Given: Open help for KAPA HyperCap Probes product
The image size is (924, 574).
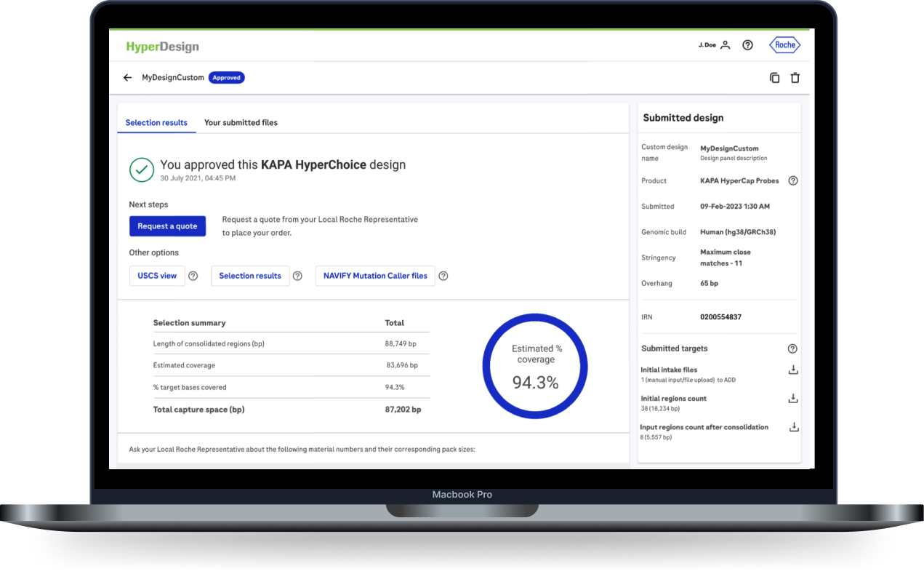Looking at the screenshot, I should (793, 180).
